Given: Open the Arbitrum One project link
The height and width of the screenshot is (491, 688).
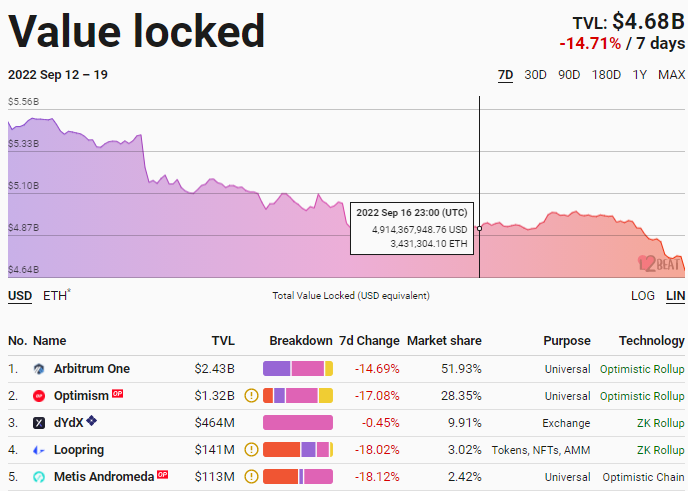Looking at the screenshot, I should coord(92,369).
